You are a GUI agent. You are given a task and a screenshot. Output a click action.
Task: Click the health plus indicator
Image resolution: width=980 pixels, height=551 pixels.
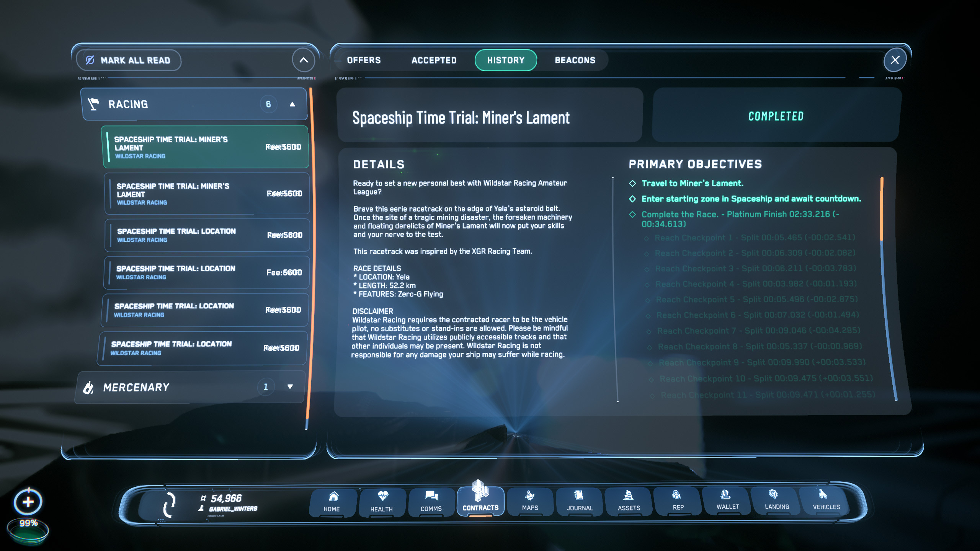[28, 502]
